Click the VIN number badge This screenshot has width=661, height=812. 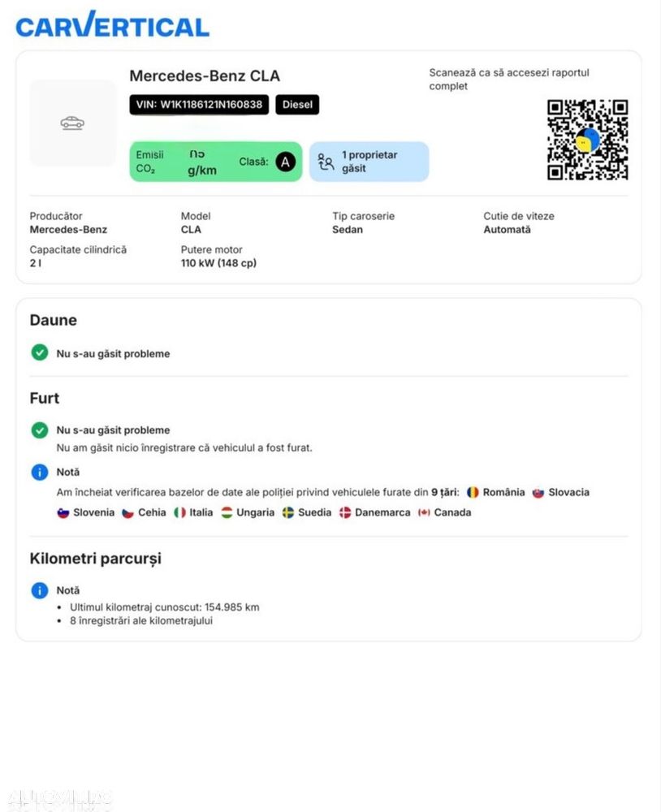(199, 105)
